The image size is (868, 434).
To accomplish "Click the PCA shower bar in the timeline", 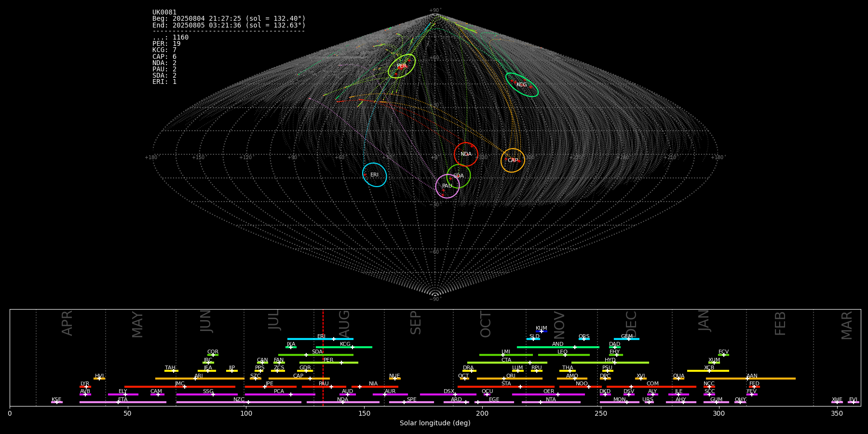I will (x=280, y=394).
